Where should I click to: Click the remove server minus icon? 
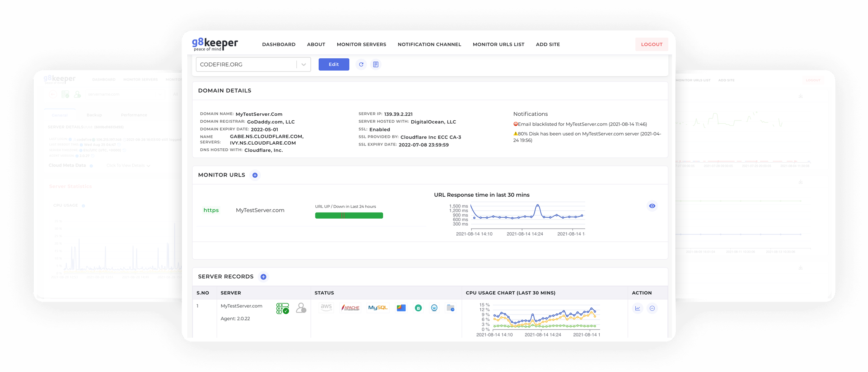tap(652, 308)
